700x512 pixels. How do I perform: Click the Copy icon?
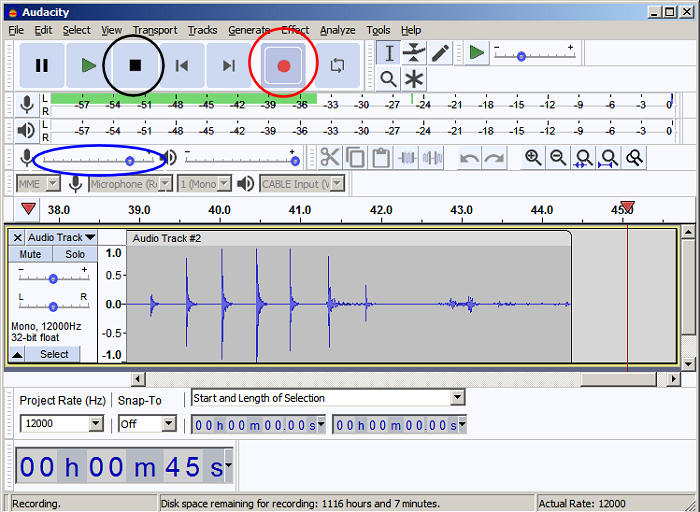[355, 158]
